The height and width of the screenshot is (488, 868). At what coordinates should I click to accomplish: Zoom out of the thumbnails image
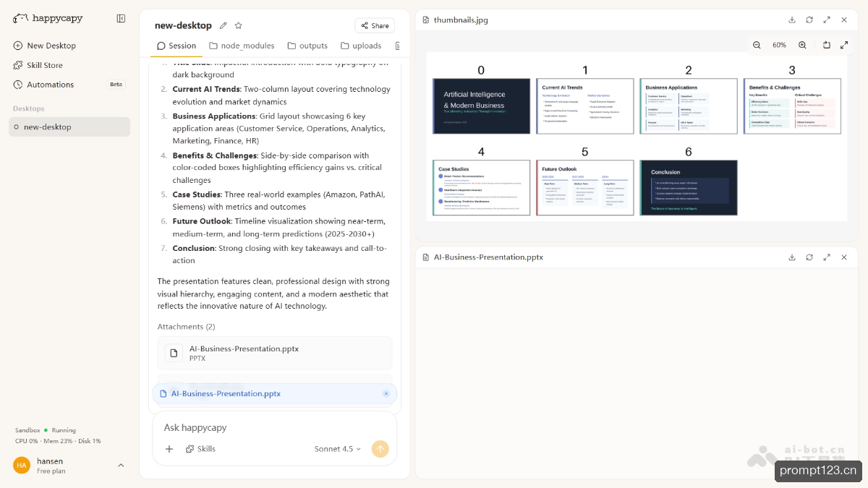click(x=757, y=45)
